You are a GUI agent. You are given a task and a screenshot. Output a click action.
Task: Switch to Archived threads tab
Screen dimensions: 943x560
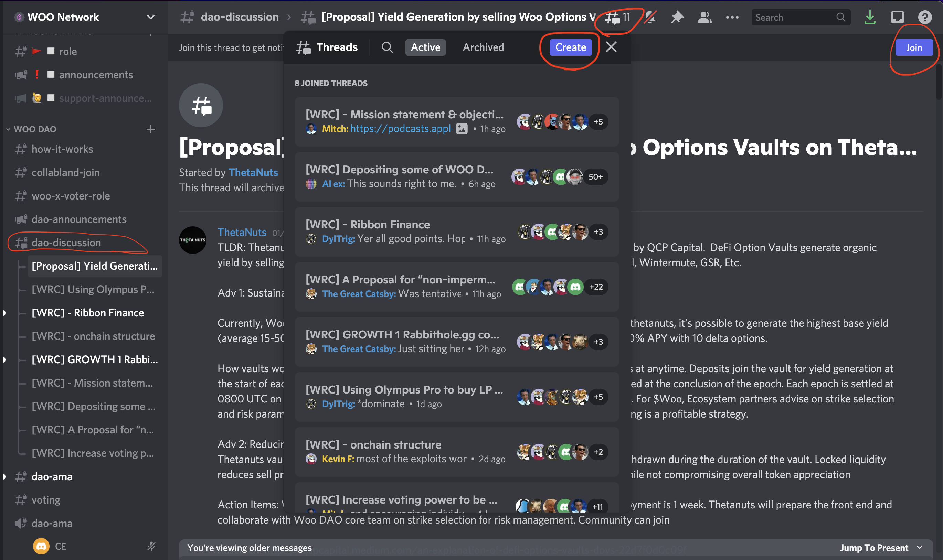tap(483, 47)
